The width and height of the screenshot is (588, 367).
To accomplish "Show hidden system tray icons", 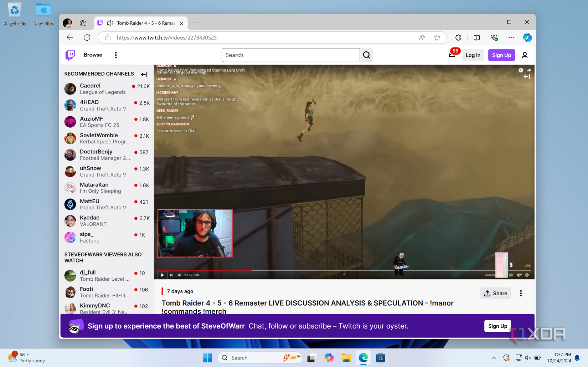I will tap(494, 358).
